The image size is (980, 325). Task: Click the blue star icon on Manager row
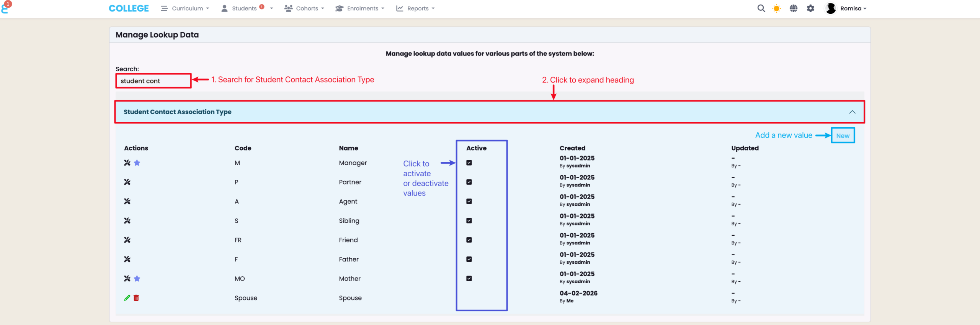137,163
